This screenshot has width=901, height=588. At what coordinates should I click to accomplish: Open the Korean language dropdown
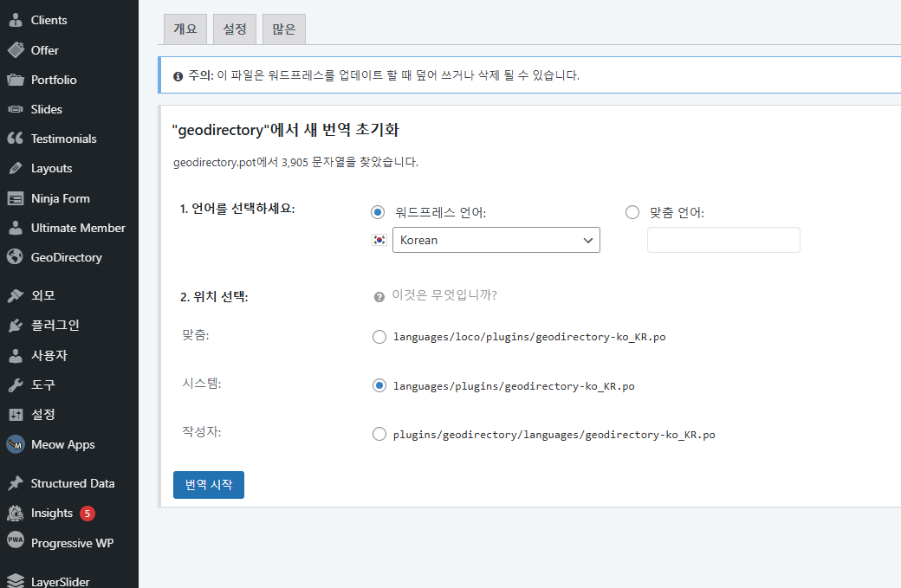tap(496, 240)
